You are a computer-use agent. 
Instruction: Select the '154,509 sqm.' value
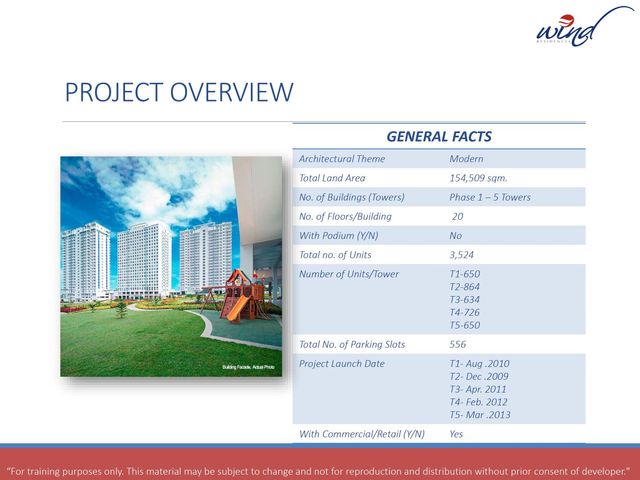(478, 178)
